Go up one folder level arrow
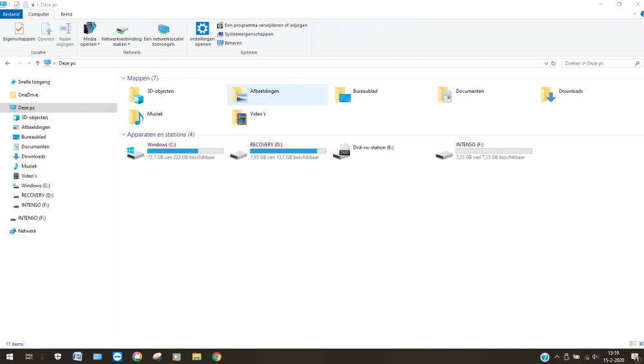The image size is (644, 364). click(37, 63)
